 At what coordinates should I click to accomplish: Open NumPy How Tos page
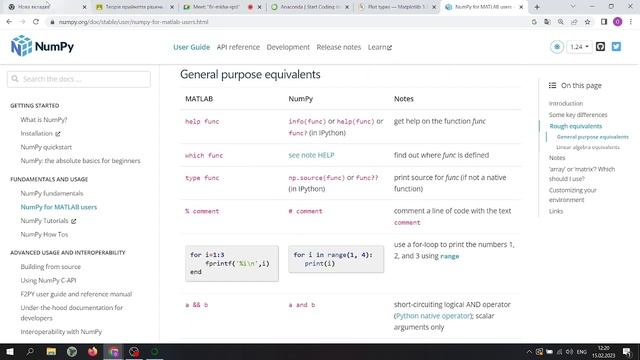(44, 234)
